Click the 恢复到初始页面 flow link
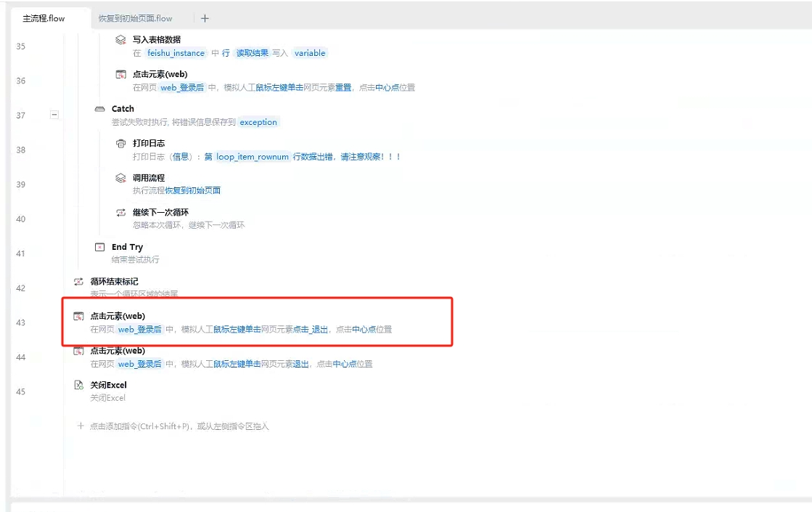This screenshot has height=512, width=812. pyautogui.click(x=192, y=191)
